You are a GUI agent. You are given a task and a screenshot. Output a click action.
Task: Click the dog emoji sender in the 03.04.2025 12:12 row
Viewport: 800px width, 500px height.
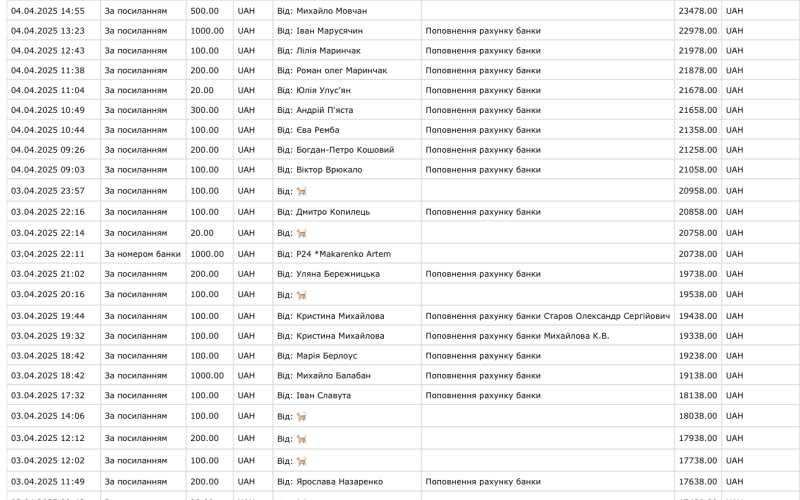coord(302,438)
